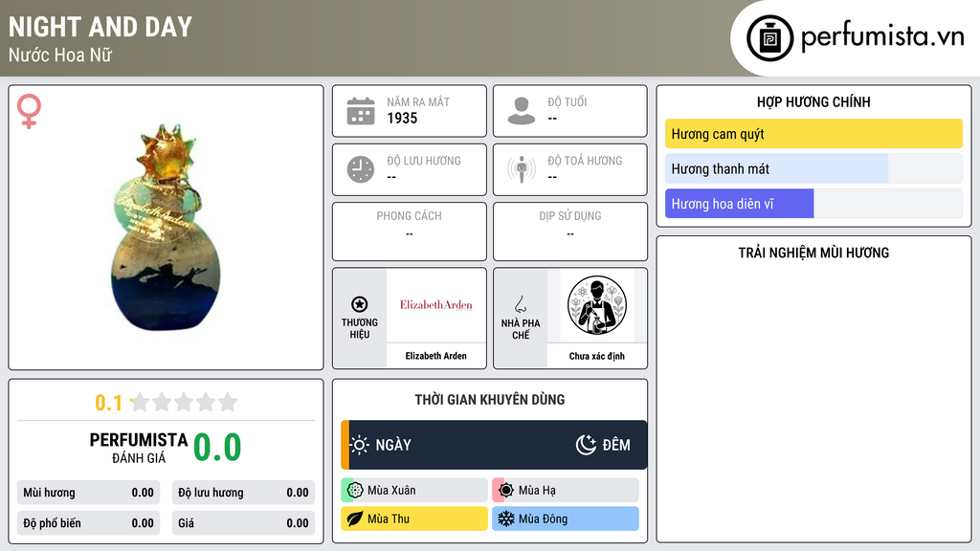Image resolution: width=980 pixels, height=551 pixels.
Task: Click the Mùi hương score row
Action: [x=88, y=493]
